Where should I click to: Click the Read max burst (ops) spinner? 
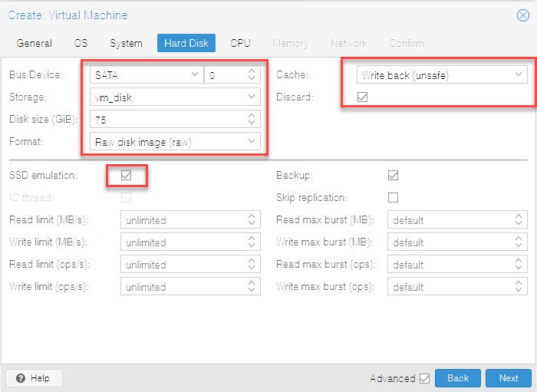point(519,265)
